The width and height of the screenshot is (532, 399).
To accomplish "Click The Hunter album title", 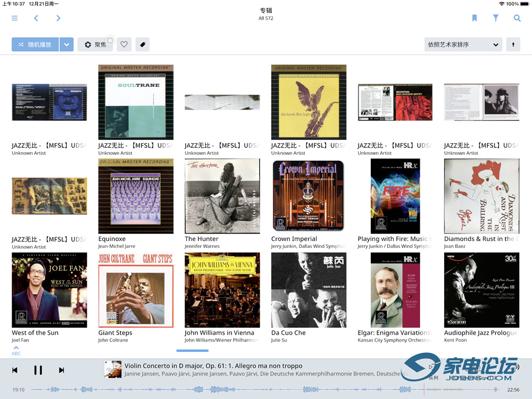I will point(202,239).
